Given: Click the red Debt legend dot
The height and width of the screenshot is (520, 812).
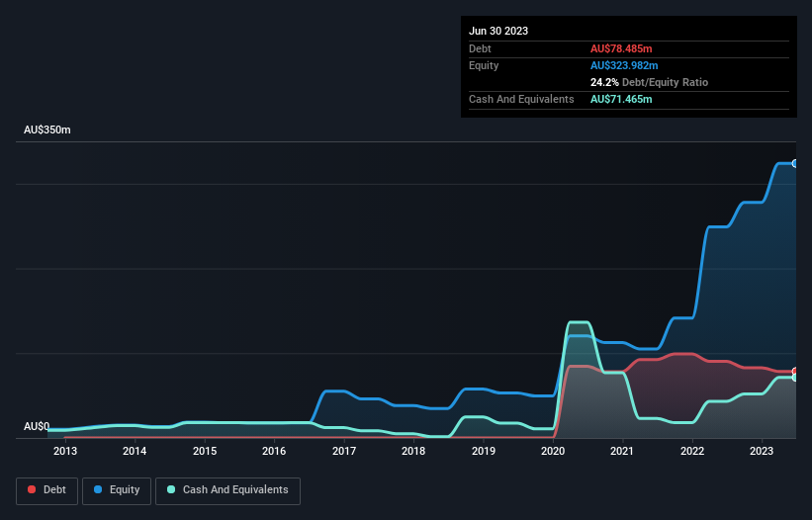Looking at the screenshot, I should pyautogui.click(x=32, y=489).
